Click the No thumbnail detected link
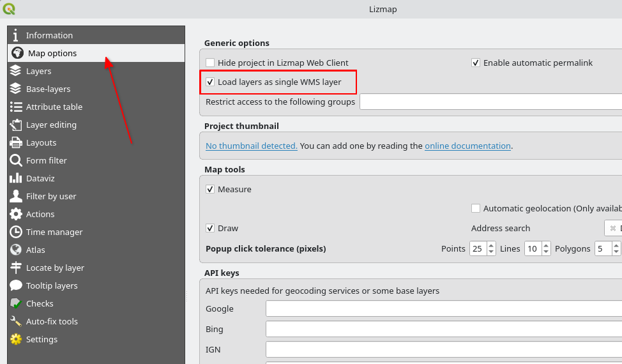The height and width of the screenshot is (364, 622). [x=251, y=146]
